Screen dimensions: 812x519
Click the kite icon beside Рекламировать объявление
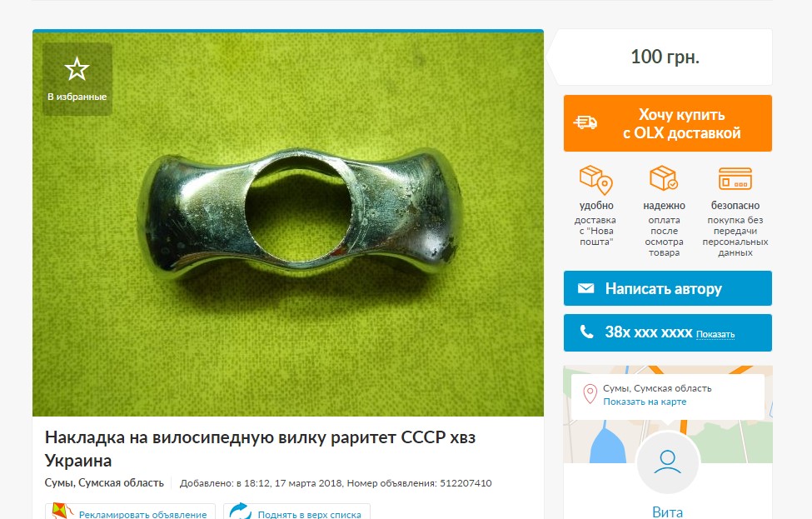tap(62, 512)
